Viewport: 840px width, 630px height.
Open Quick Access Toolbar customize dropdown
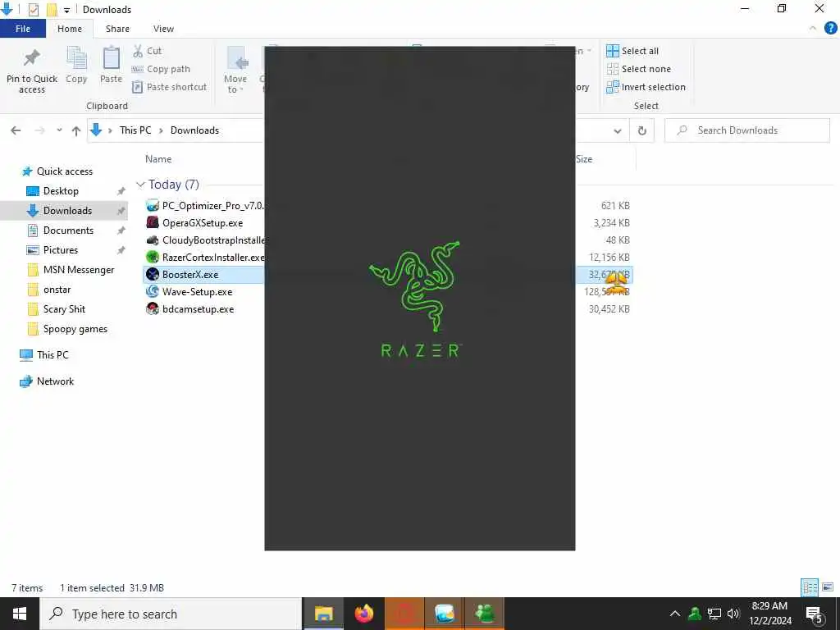[66, 10]
